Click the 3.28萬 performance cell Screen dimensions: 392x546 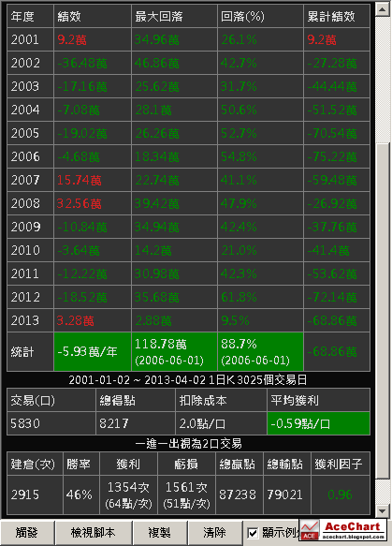(x=93, y=320)
